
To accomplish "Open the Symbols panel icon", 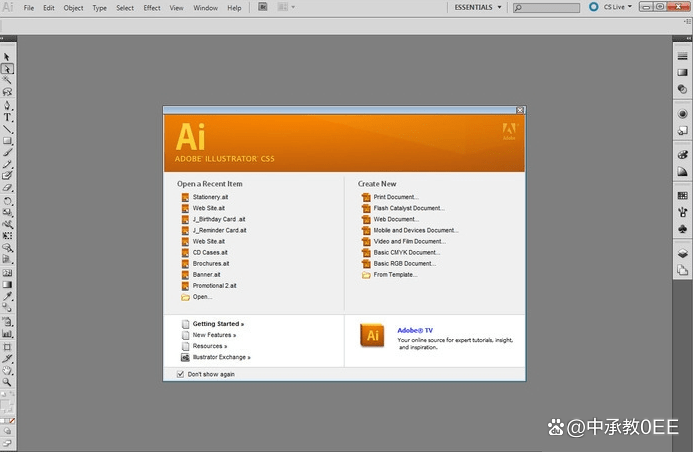I will click(x=682, y=229).
